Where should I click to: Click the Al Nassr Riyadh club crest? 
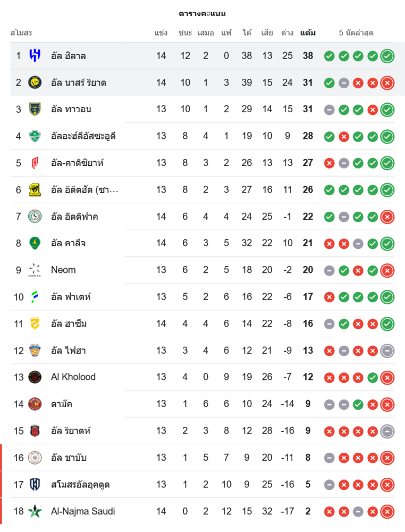coord(35,82)
